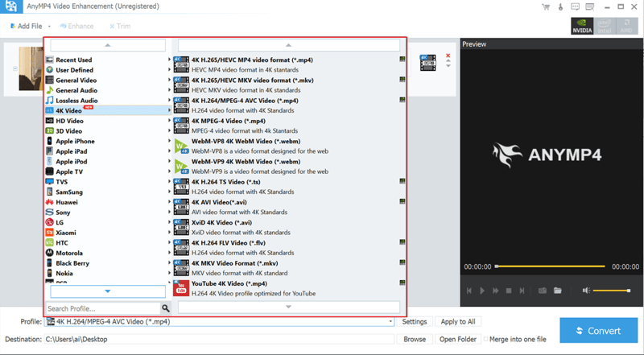Image resolution: width=644 pixels, height=355 pixels.
Task: Choose the General Video category
Action: pos(108,80)
